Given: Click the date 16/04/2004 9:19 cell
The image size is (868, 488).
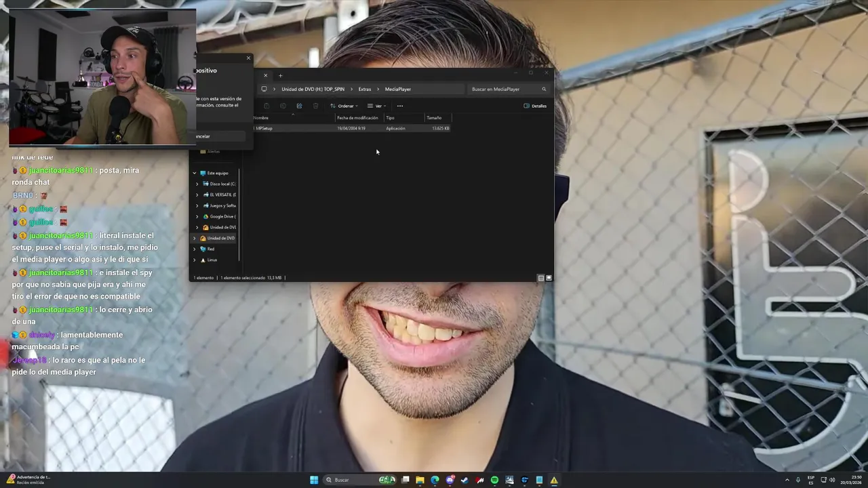Looking at the screenshot, I should click(351, 128).
